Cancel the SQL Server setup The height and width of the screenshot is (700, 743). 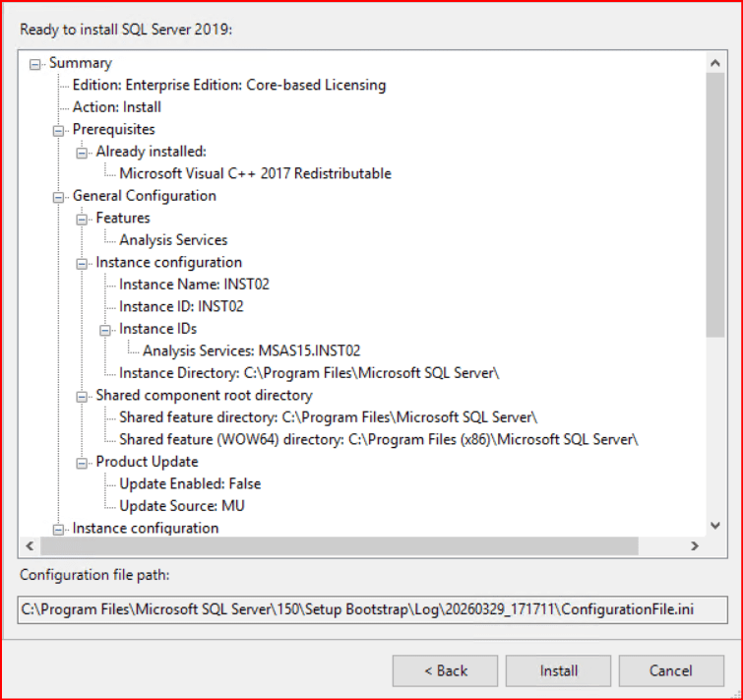[671, 670]
